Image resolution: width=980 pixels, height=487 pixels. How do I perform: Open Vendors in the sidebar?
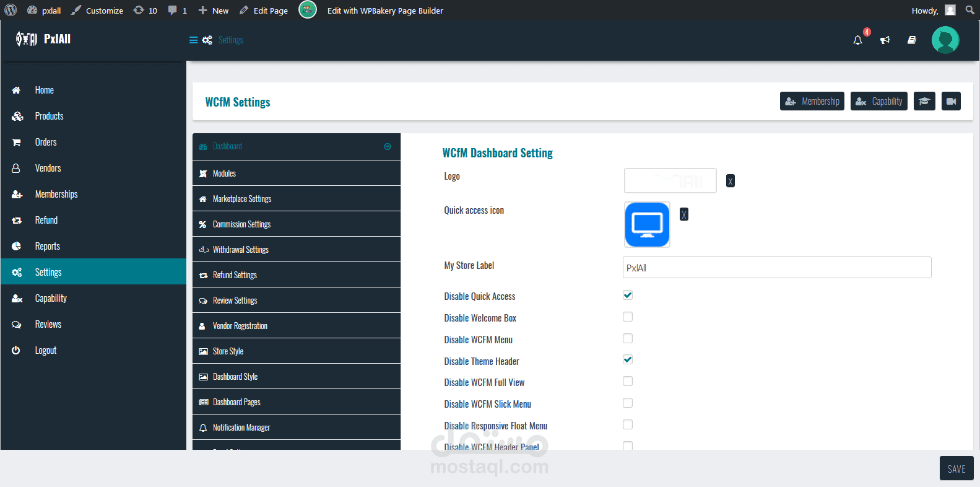click(93, 169)
